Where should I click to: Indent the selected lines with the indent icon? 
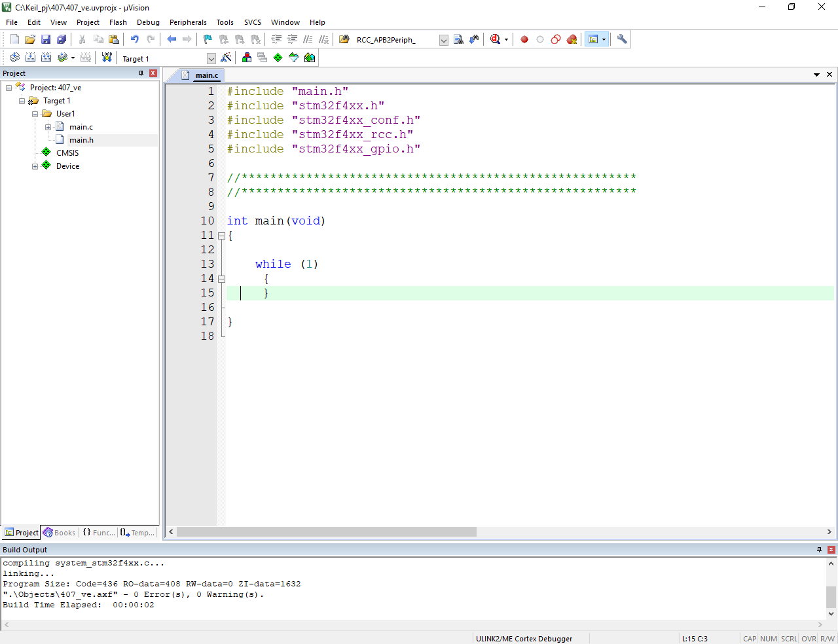pyautogui.click(x=276, y=39)
